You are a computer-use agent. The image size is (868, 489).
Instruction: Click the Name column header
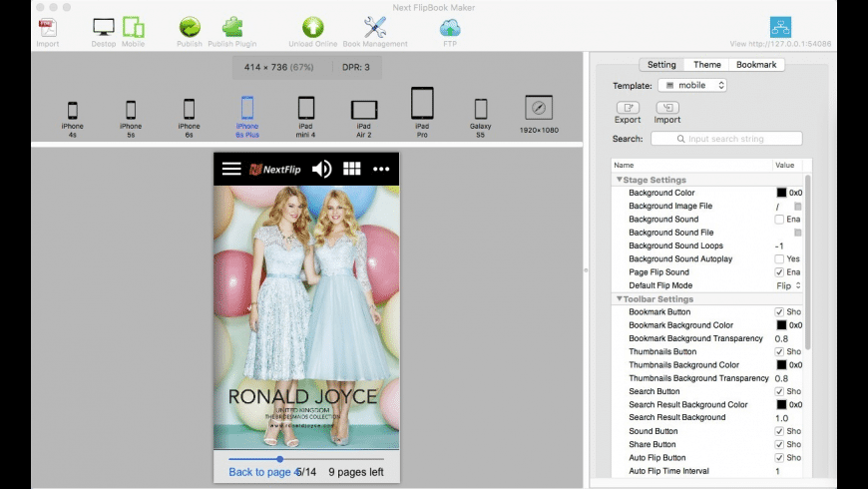pos(692,165)
